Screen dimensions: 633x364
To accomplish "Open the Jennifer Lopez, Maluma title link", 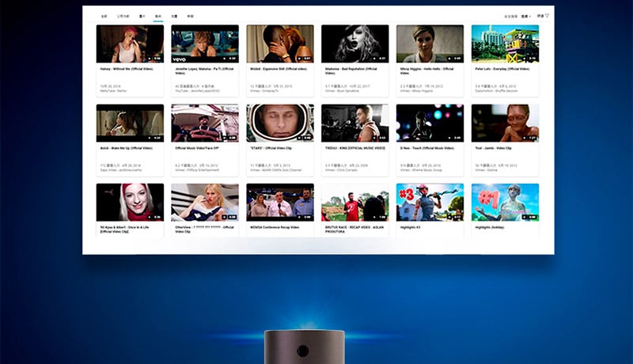I will tap(204, 71).
